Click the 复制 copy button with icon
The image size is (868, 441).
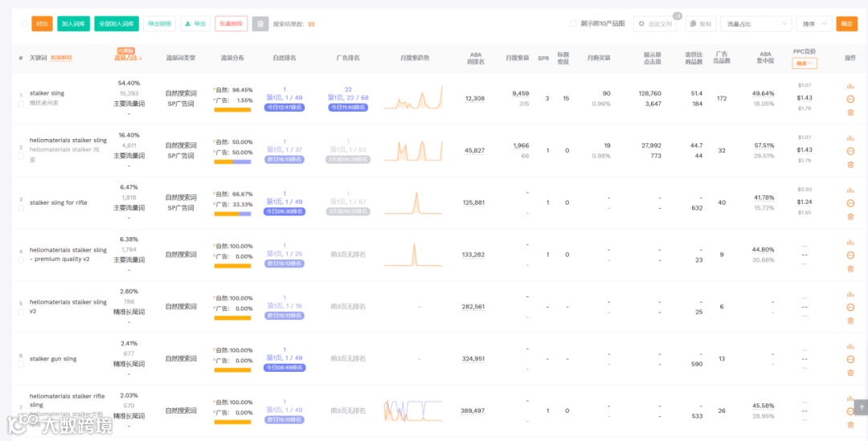[701, 24]
